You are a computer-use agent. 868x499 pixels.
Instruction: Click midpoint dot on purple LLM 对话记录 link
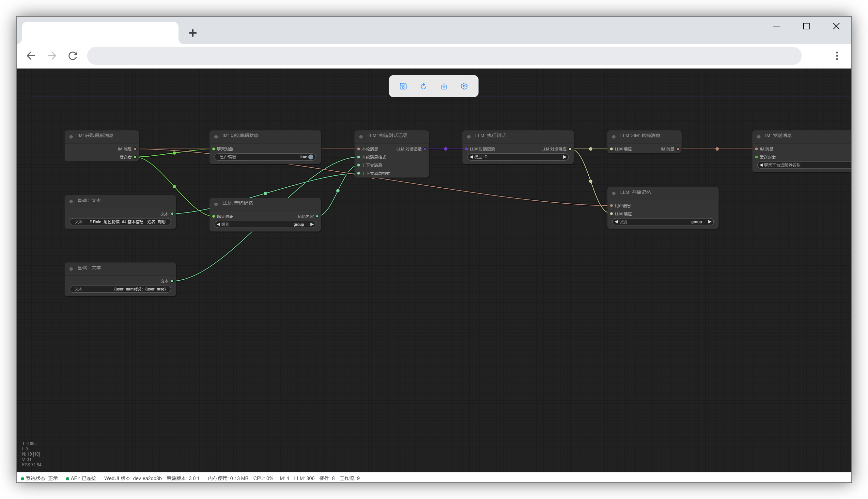point(445,149)
